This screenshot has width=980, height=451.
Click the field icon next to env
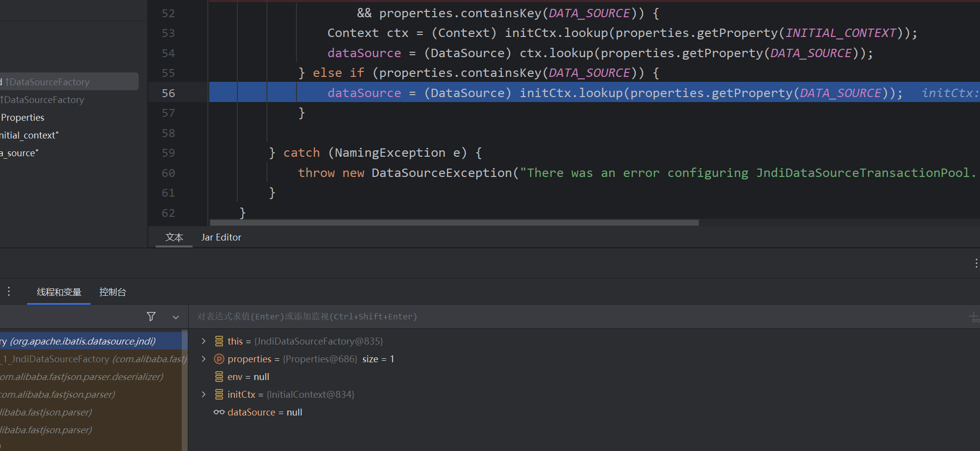[219, 377]
